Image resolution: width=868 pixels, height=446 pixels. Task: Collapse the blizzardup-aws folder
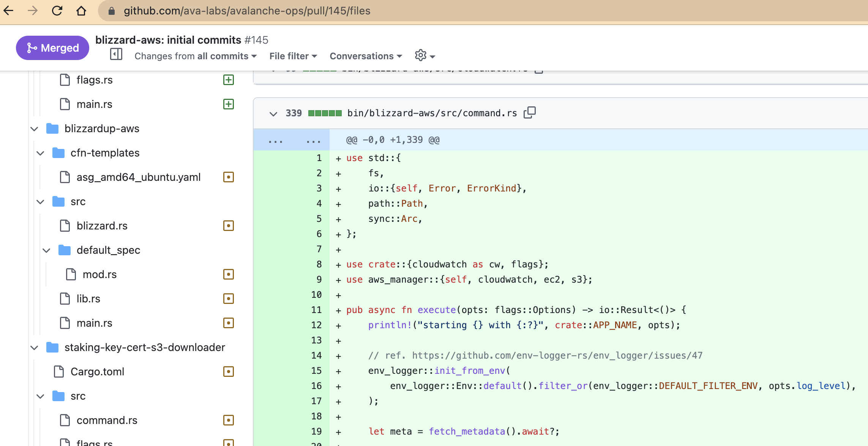point(35,129)
